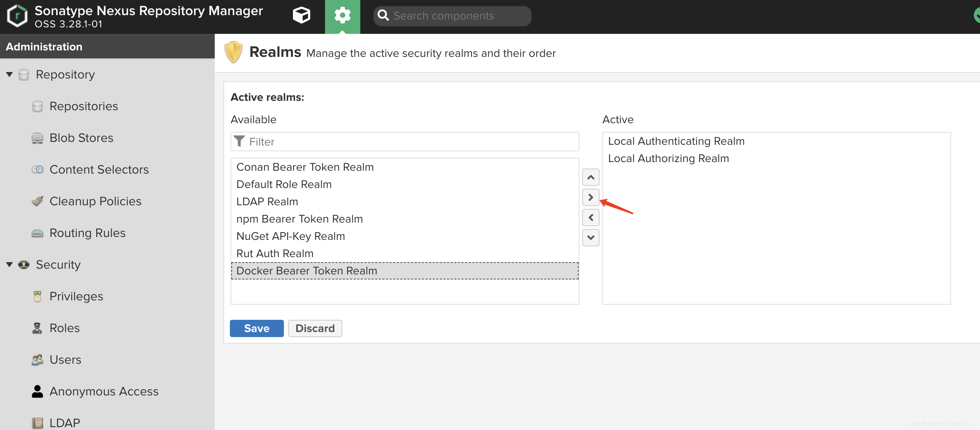Save the realm changes

click(x=257, y=328)
